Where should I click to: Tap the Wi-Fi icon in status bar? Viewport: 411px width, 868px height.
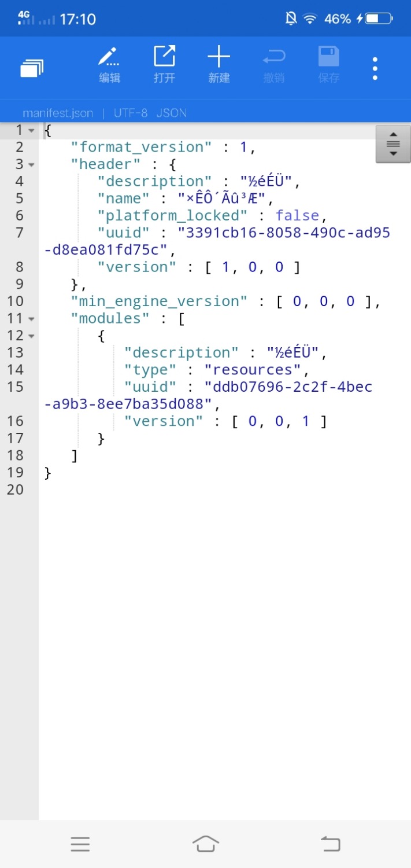point(310,19)
